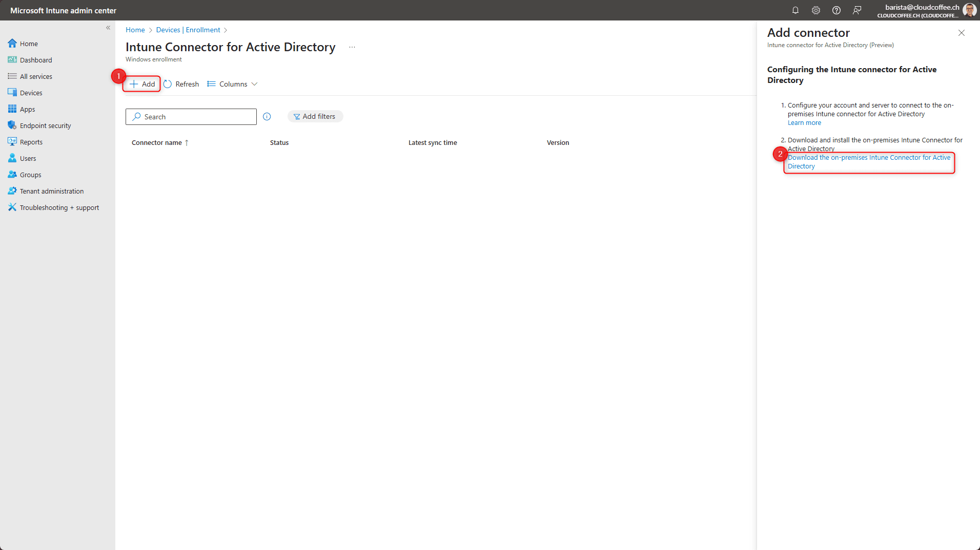Screen dimensions: 980x550
Task: Expand the Columns dropdown
Action: pyautogui.click(x=233, y=84)
